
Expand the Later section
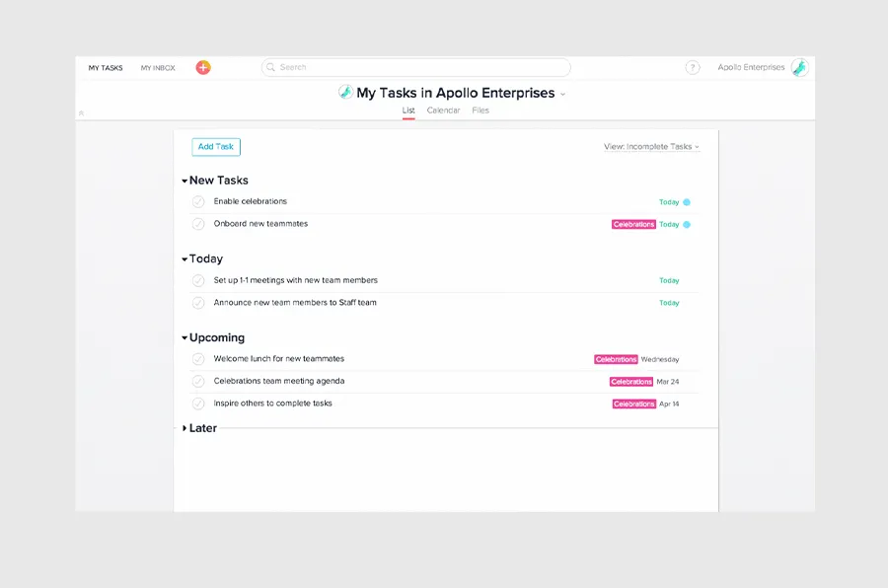pos(184,427)
